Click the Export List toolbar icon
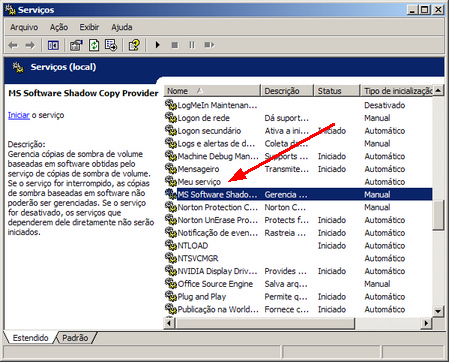The image size is (449, 362). pyautogui.click(x=111, y=45)
